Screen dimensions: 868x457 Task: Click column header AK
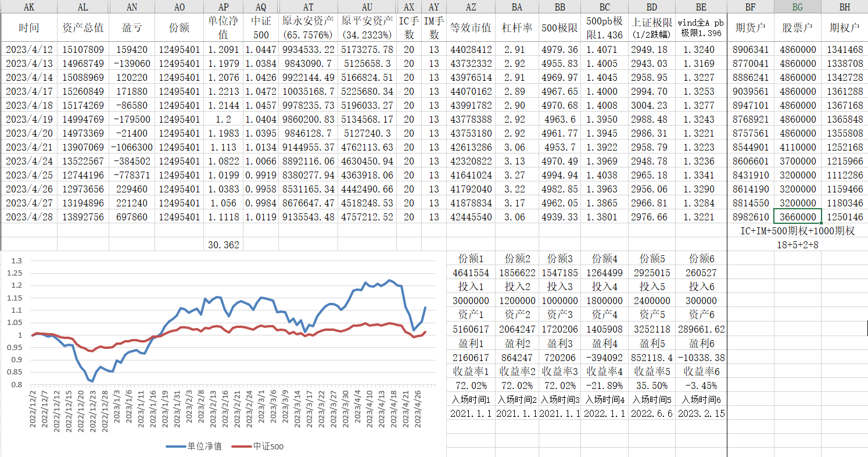pos(29,7)
